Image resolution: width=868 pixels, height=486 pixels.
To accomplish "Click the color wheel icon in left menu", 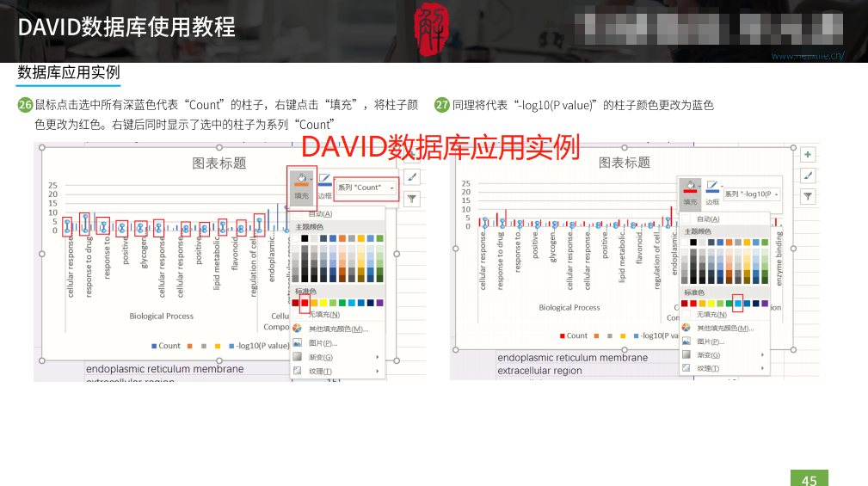I will tap(298, 329).
